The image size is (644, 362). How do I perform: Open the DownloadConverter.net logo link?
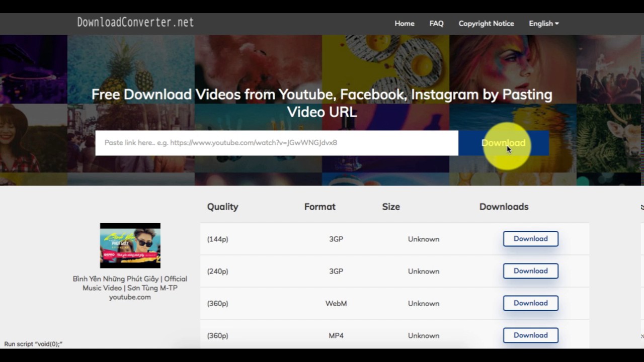click(x=135, y=23)
